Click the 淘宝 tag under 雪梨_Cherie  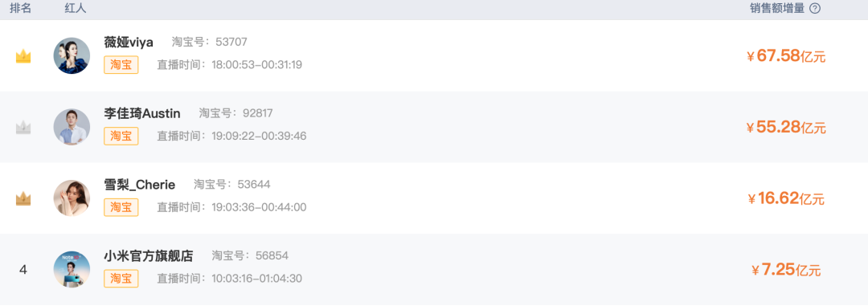[x=121, y=207]
